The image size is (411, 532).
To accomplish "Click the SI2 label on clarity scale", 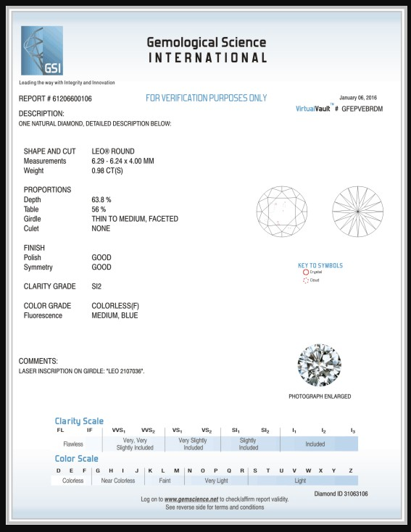I will pos(265,431).
